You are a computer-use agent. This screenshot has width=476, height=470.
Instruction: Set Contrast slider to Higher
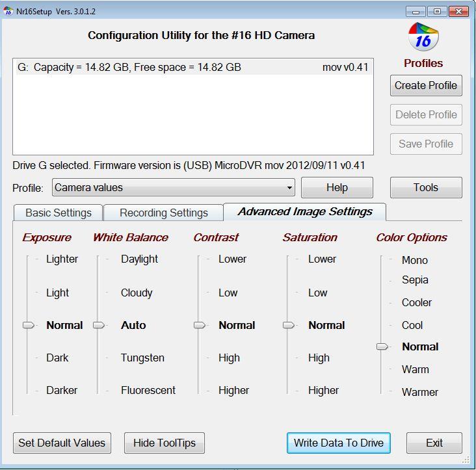click(x=199, y=391)
